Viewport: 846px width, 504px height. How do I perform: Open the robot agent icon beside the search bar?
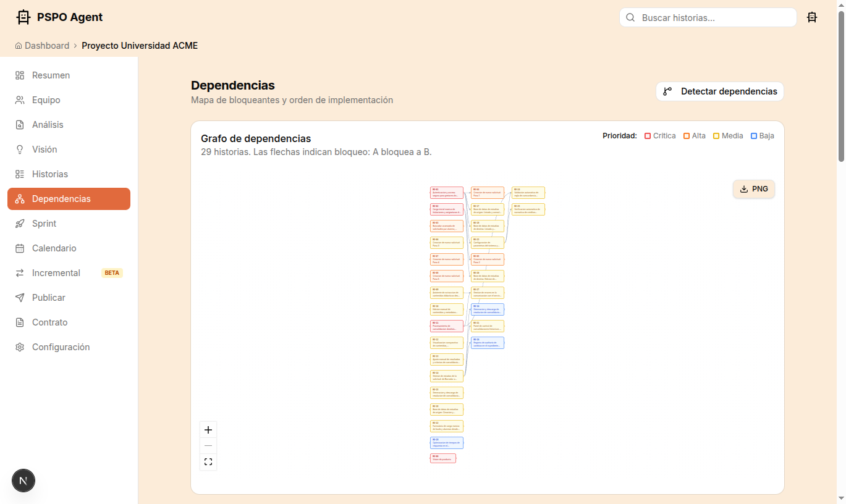coord(812,17)
